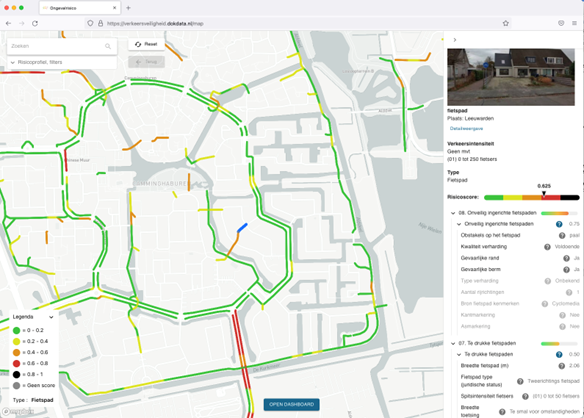Click '(01) 0 tot 50 fietsers' value
This screenshot has height=418, width=584.
[x=556, y=396]
